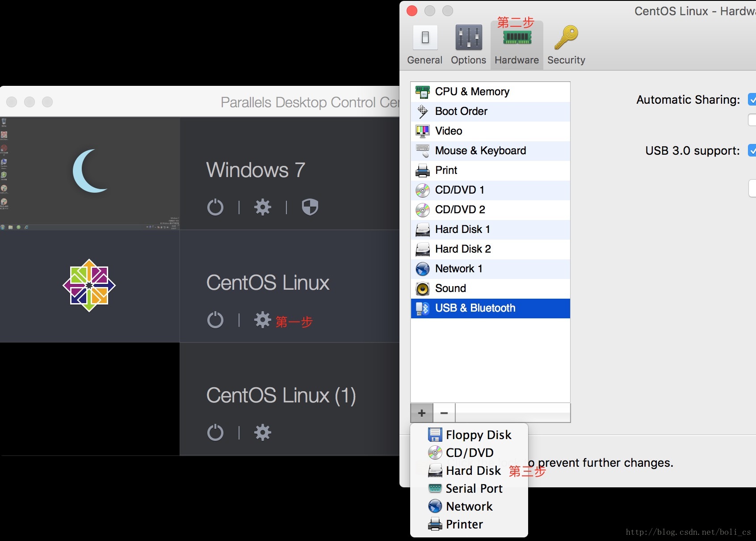Choose Network from the add menu

[469, 506]
